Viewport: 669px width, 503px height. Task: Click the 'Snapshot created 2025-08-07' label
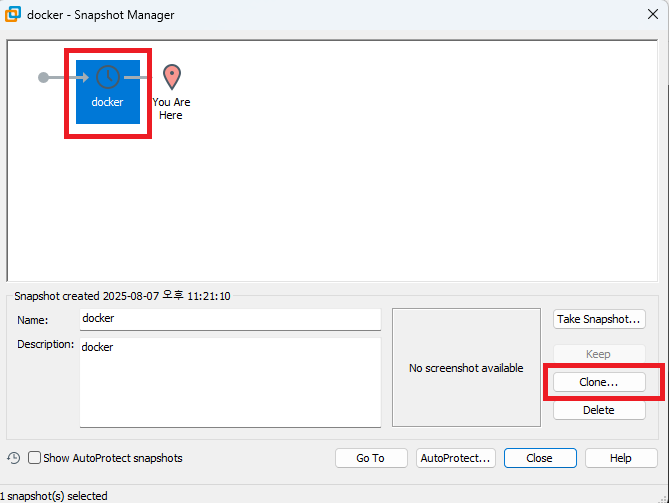click(x=122, y=296)
